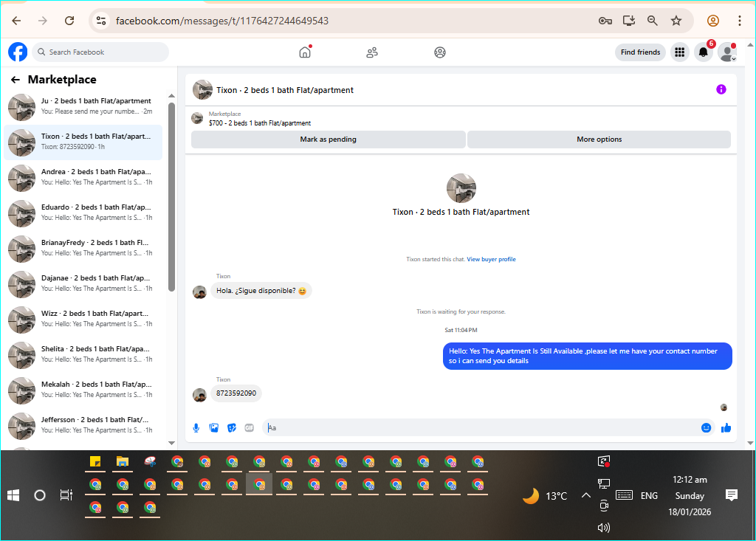Open the Chrome profile icon
756x541 pixels.
click(x=713, y=21)
